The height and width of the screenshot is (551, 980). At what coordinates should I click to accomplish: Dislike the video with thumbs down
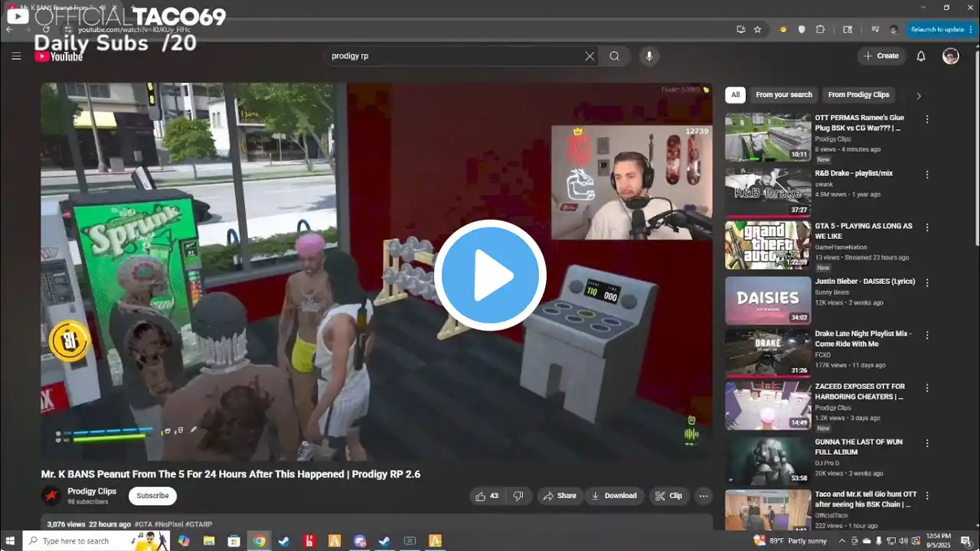tap(518, 496)
